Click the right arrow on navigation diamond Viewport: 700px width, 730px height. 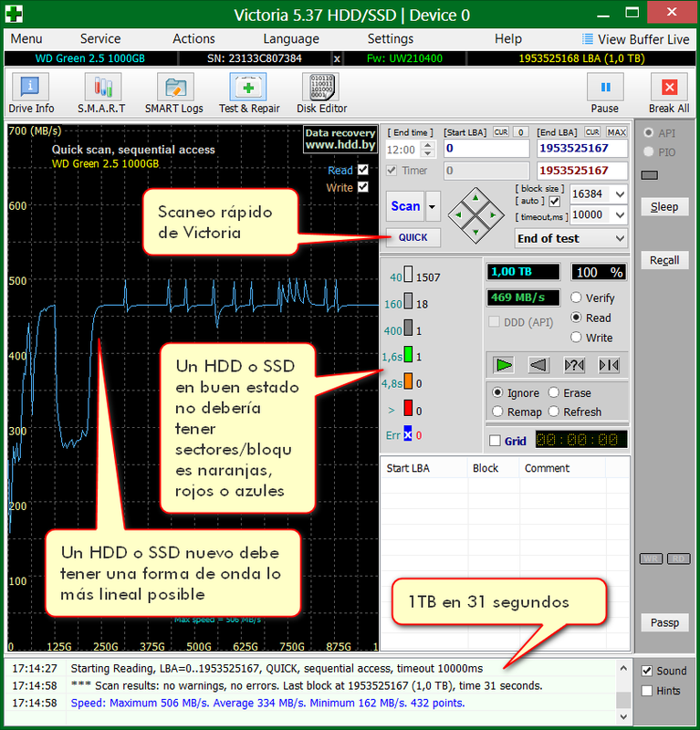click(493, 215)
